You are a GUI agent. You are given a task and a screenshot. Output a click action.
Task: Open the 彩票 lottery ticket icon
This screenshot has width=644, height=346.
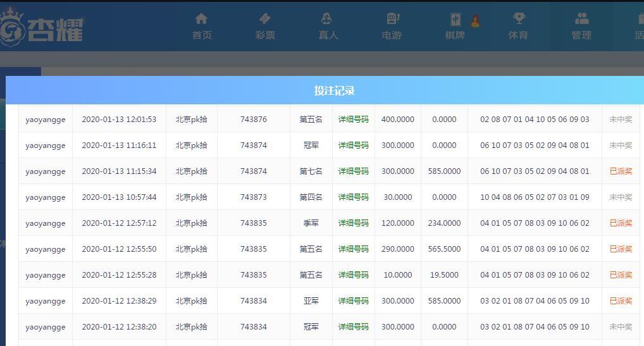click(265, 19)
